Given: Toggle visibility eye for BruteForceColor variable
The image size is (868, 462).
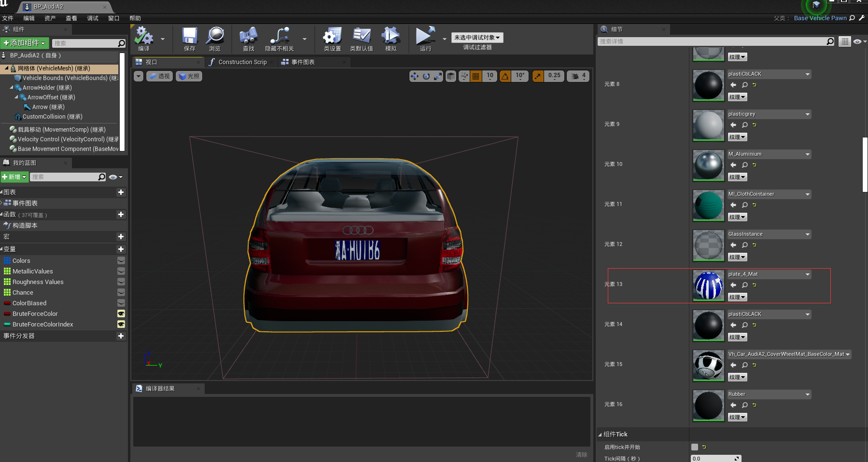Looking at the screenshot, I should tap(121, 314).
